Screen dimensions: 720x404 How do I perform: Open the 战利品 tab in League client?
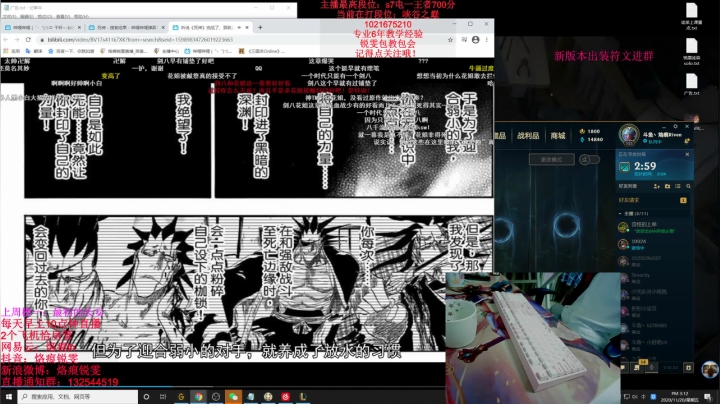pyautogui.click(x=528, y=135)
